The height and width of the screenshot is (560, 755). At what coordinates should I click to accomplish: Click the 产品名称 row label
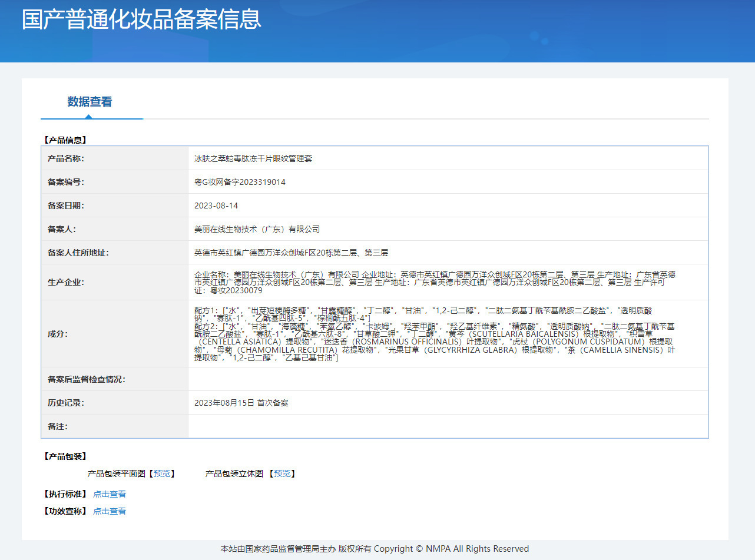(66, 158)
